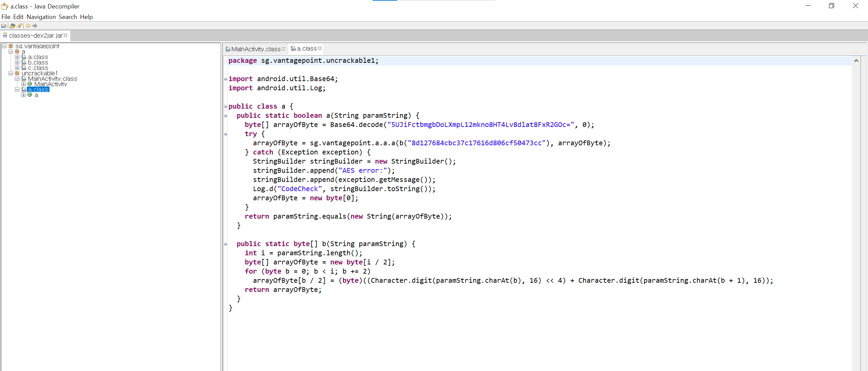Close the MainActivity.class editor tab
868x371 pixels.
(283, 49)
